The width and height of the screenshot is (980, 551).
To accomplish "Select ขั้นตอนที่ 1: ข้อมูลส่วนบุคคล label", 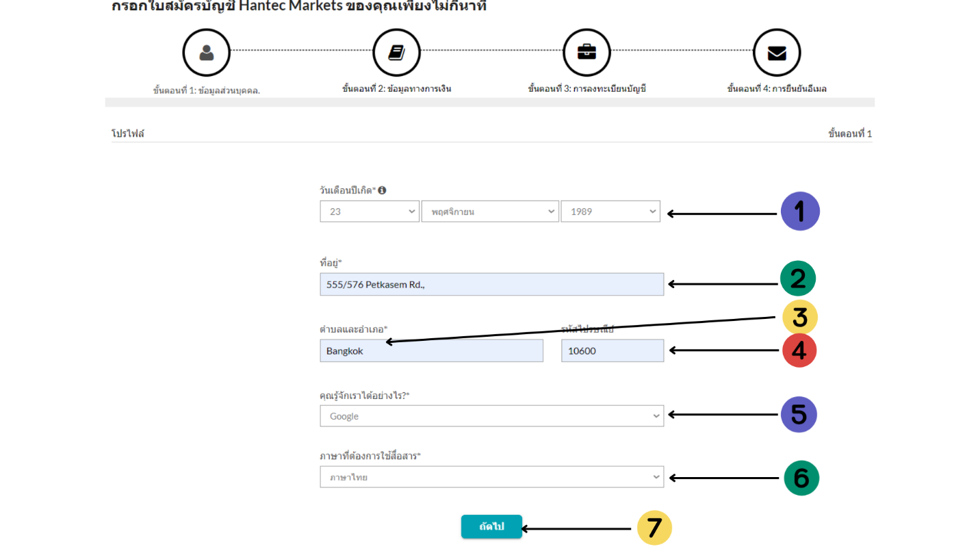I will (x=207, y=90).
